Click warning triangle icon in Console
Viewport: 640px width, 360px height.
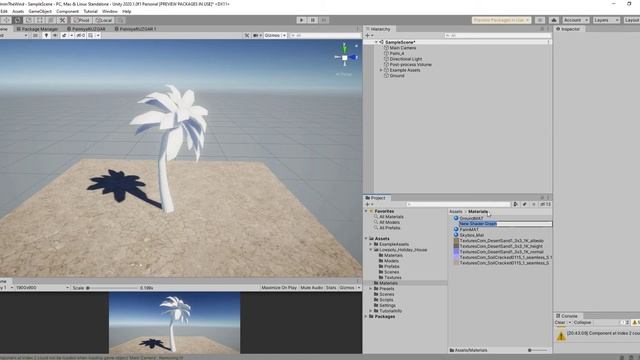561,336
